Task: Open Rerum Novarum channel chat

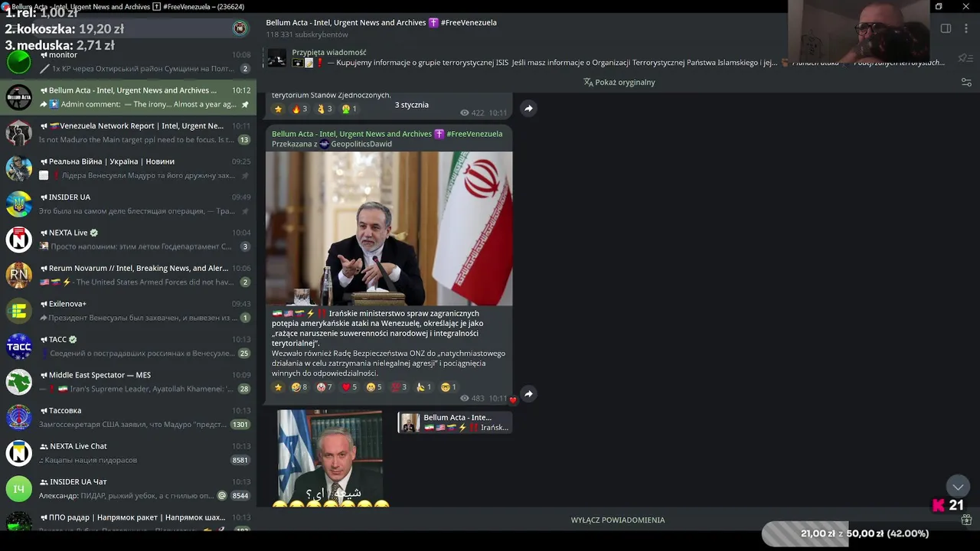Action: pyautogui.click(x=128, y=275)
